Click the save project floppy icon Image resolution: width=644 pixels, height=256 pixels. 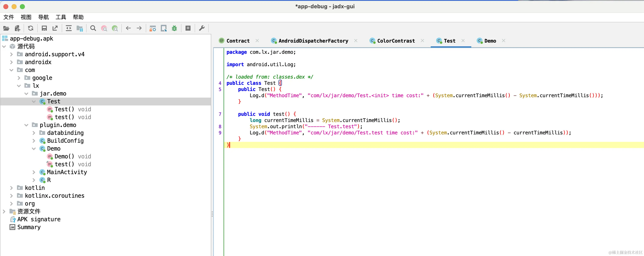[x=44, y=28]
